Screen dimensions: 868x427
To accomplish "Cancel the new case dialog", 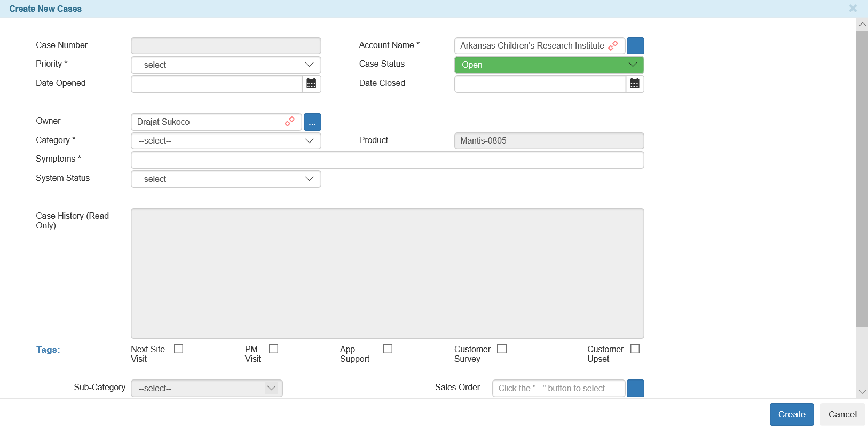I will (842, 414).
